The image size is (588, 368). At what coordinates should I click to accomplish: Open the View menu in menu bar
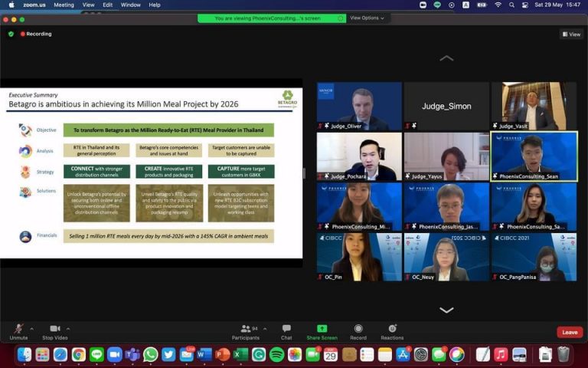click(89, 5)
